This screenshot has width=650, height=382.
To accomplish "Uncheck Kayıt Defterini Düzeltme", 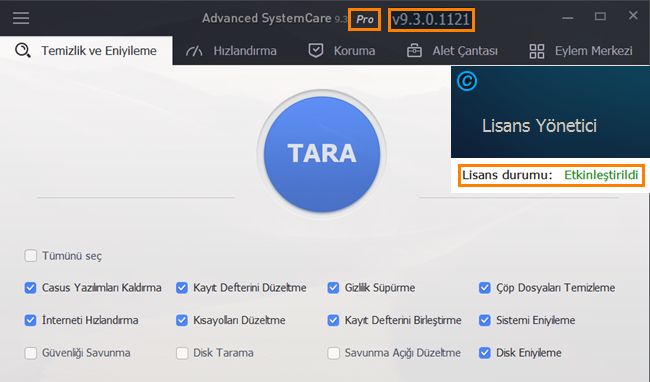I will click(182, 288).
